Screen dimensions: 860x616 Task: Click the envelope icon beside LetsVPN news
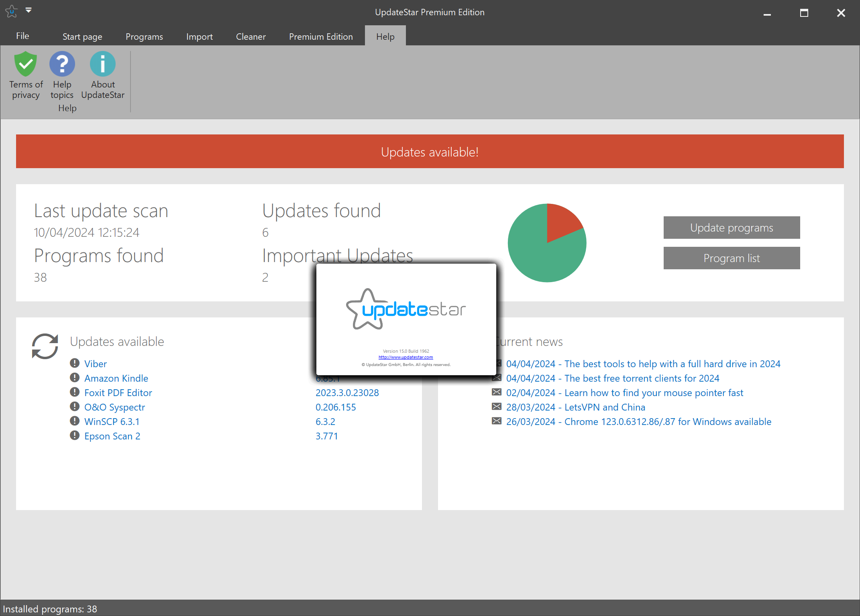[497, 407]
